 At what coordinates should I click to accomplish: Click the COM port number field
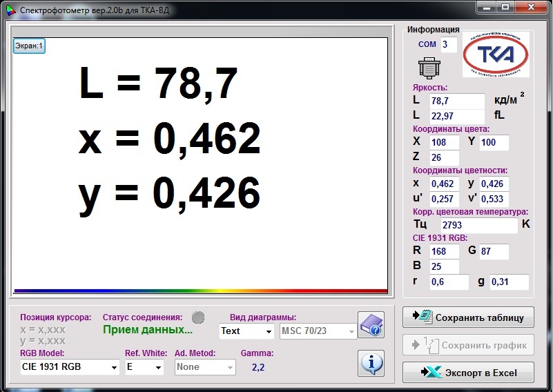pyautogui.click(x=449, y=44)
